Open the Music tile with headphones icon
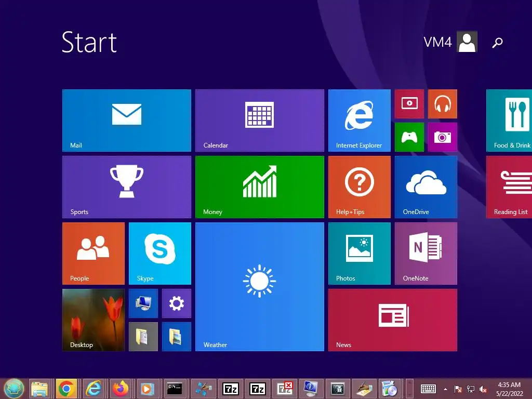 tap(443, 104)
